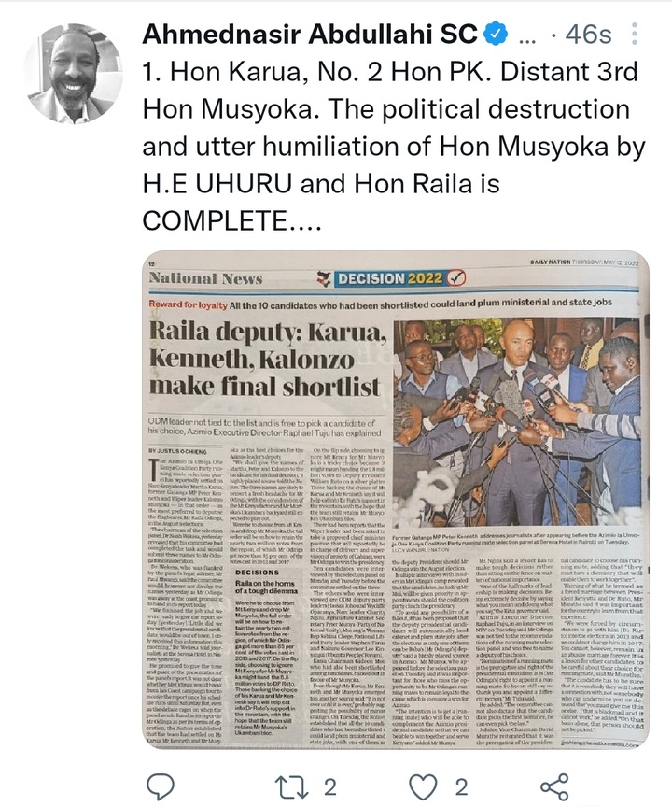Click the blue verified badge

point(497,34)
